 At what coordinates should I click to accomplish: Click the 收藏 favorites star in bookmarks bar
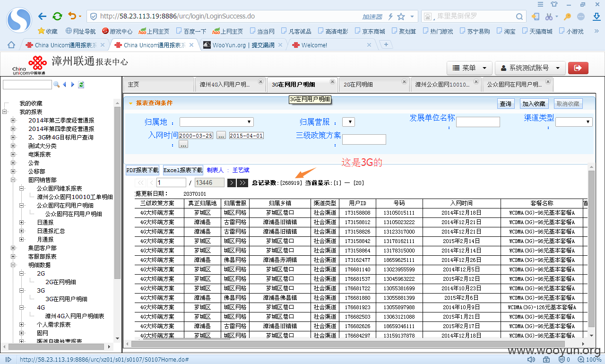pyautogui.click(x=47, y=31)
